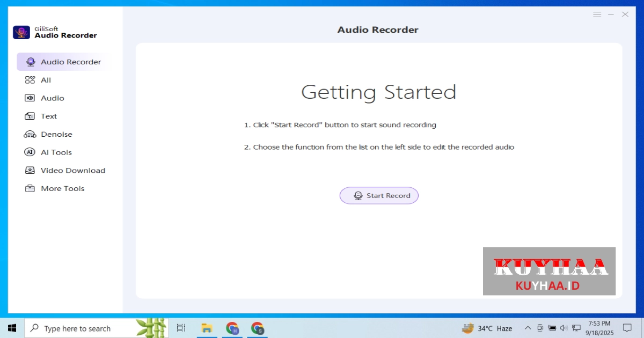Go to the Text label in sidebar

[49, 116]
